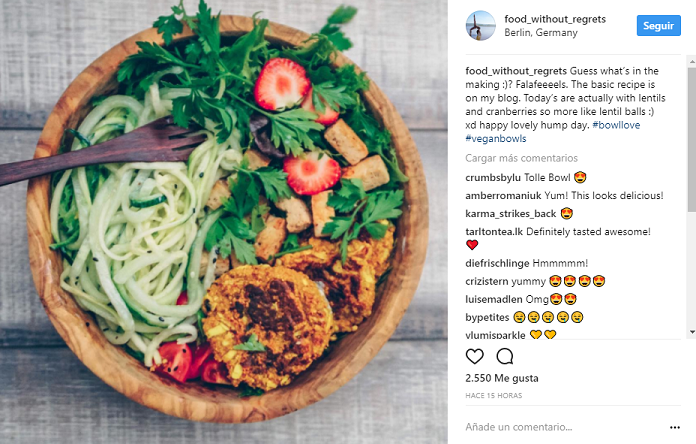Open karma_strikes_back's profile
This screenshot has width=696, height=444.
(510, 214)
